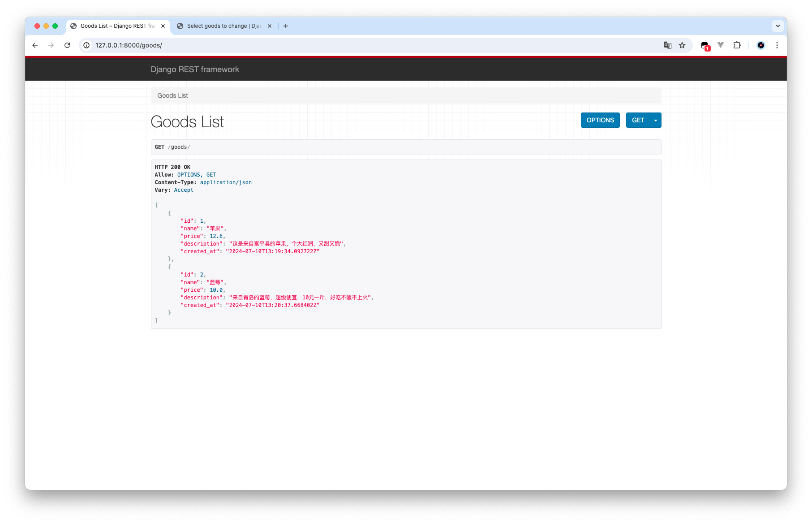The width and height of the screenshot is (812, 523).
Task: Expand the tab search dropdown
Action: (778, 26)
